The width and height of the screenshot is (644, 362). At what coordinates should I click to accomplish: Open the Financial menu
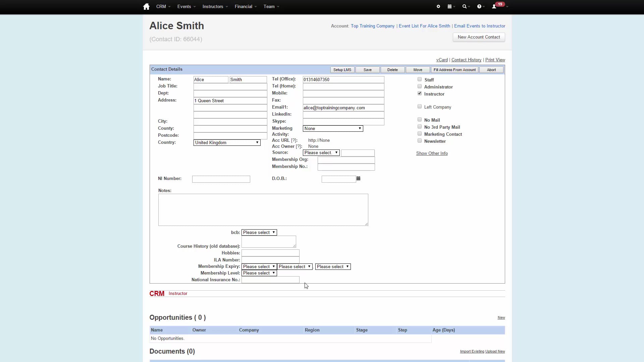pos(246,7)
